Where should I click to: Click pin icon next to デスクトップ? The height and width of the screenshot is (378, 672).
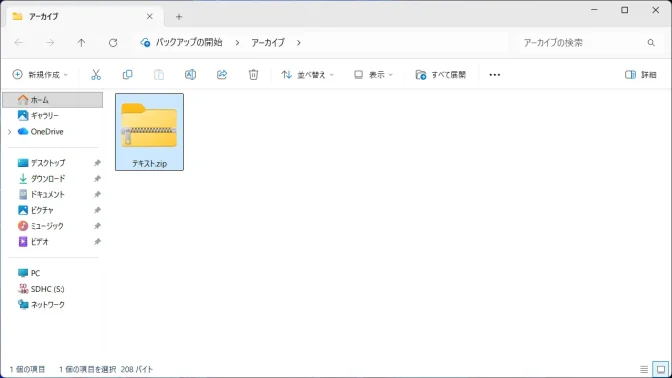tap(97, 163)
